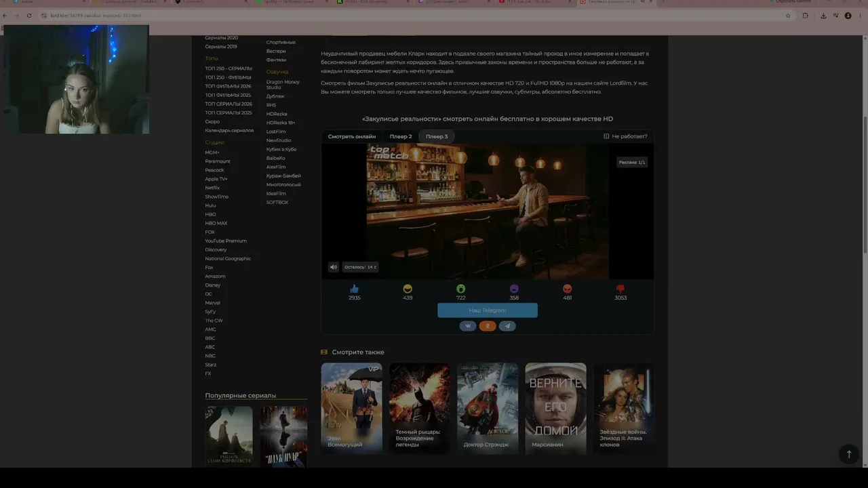Select the YouTube Premium studio link
The width and height of the screenshot is (868, 488).
point(226,241)
